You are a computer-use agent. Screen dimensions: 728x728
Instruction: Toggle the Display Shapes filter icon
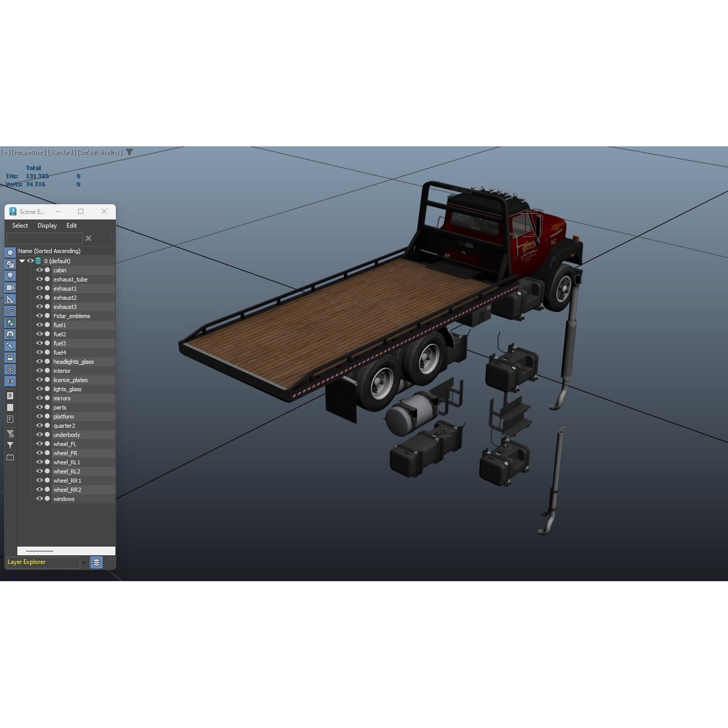click(x=10, y=265)
